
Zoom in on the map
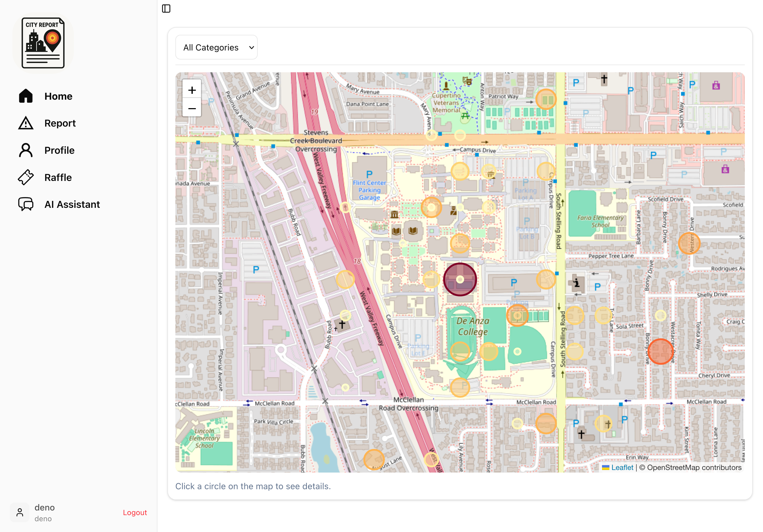tap(192, 90)
